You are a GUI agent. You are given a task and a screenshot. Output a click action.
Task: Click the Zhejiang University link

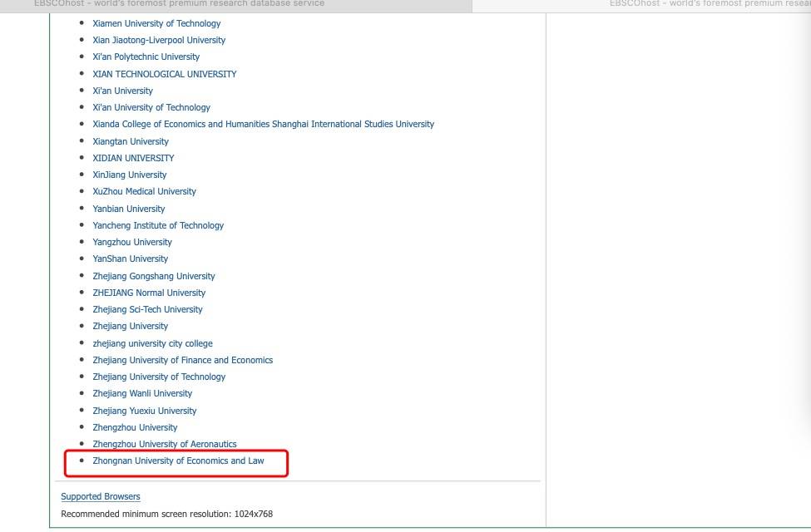pyautogui.click(x=131, y=326)
